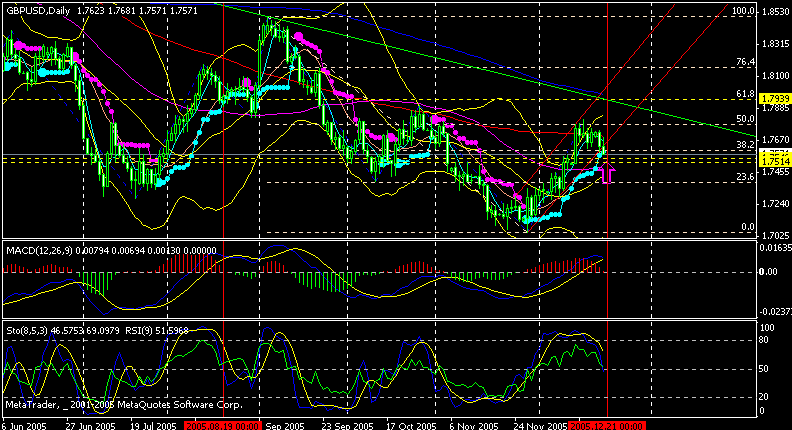Screen dimensions: 792x430
Task: Click the 76.4 Fibonacci level label
Action: [x=745, y=62]
